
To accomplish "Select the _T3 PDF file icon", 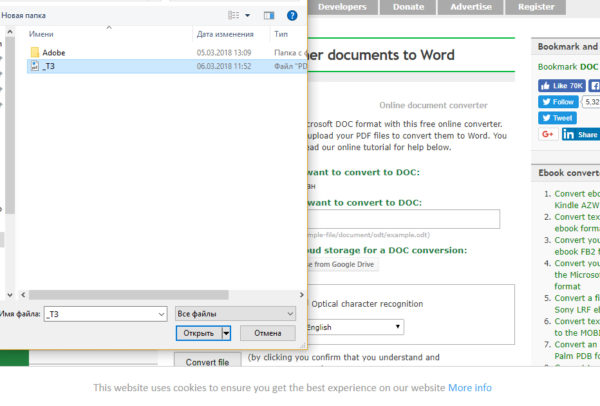I will pyautogui.click(x=35, y=66).
